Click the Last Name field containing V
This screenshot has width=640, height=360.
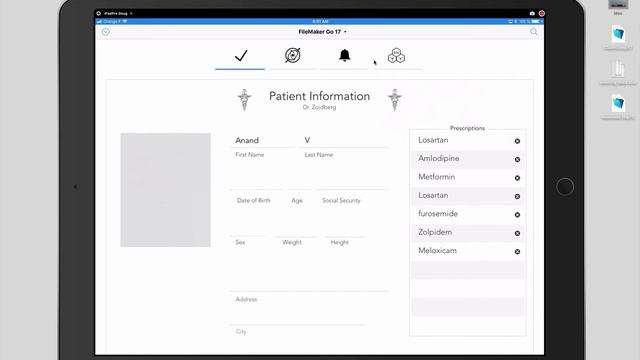coord(345,140)
